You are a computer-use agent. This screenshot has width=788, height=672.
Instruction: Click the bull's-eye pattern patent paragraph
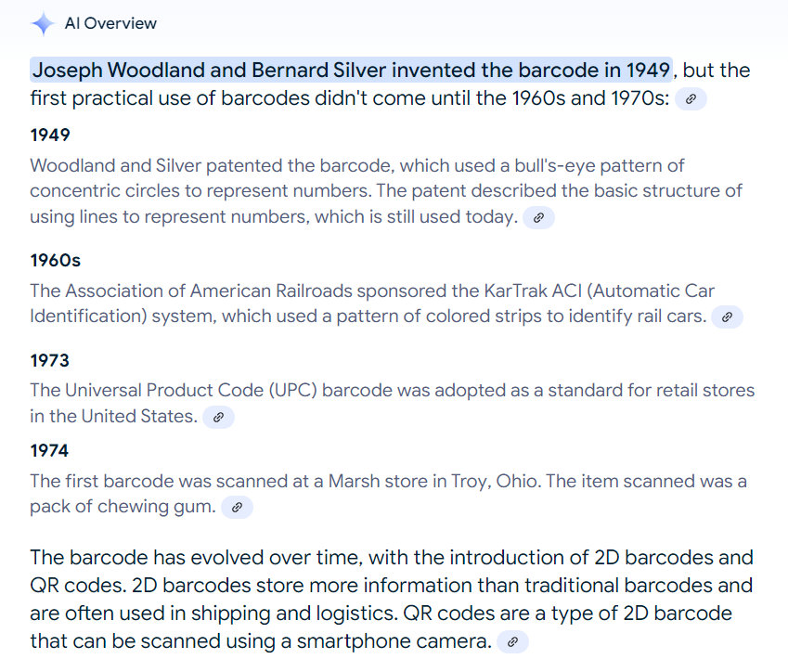tap(371, 191)
